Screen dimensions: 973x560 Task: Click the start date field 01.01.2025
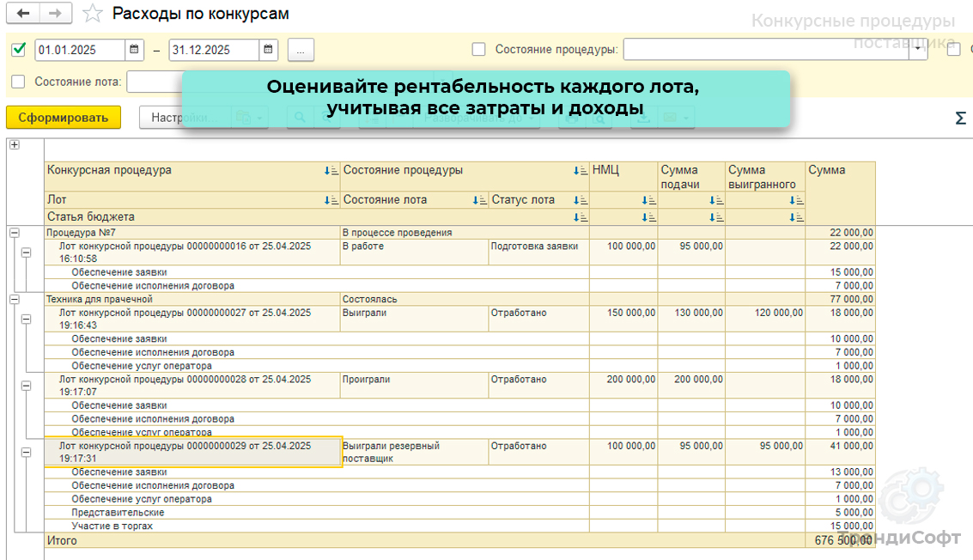pos(80,50)
